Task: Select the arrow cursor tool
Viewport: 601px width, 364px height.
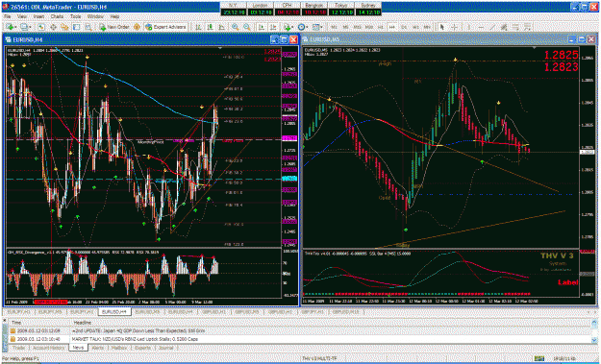Action: tap(442, 27)
